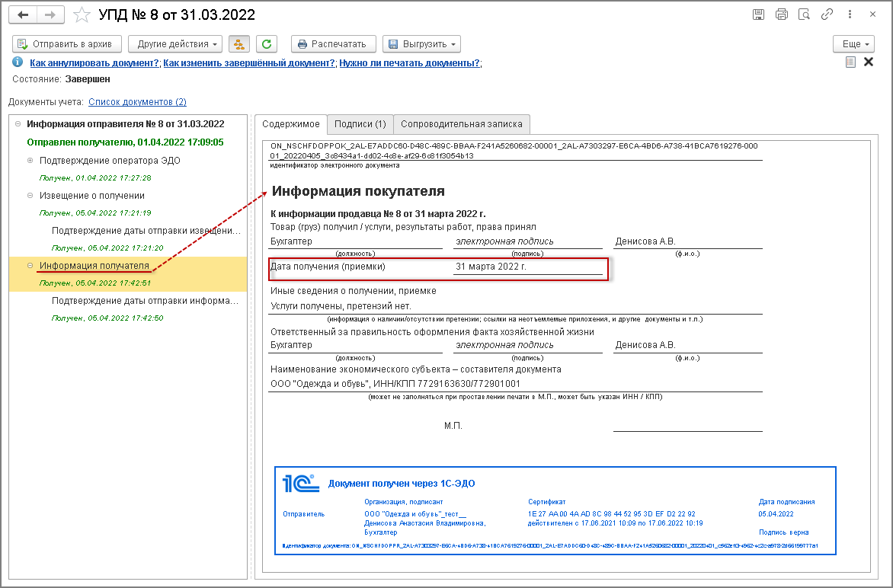Expand Подтверждение оператора ЭДО node
Viewport: 893px width, 588px height.
30,161
